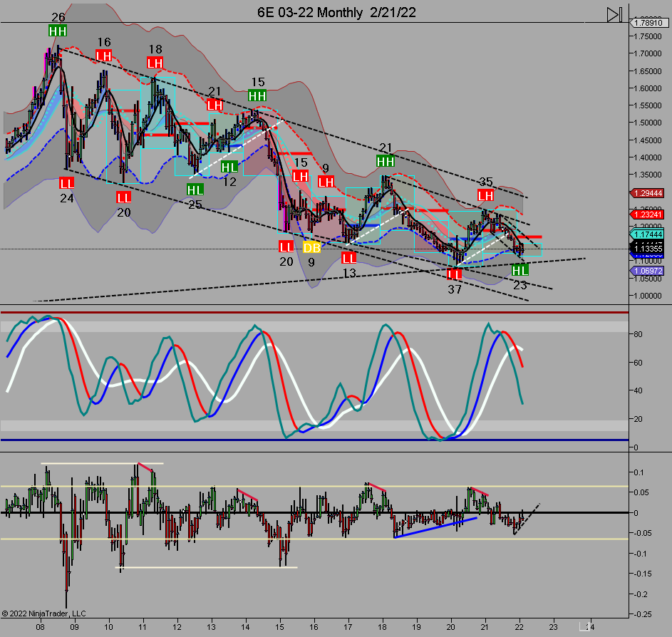This screenshot has width=672, height=637.
Task: Click the cyan 1.17444 price marker
Action: click(x=647, y=234)
